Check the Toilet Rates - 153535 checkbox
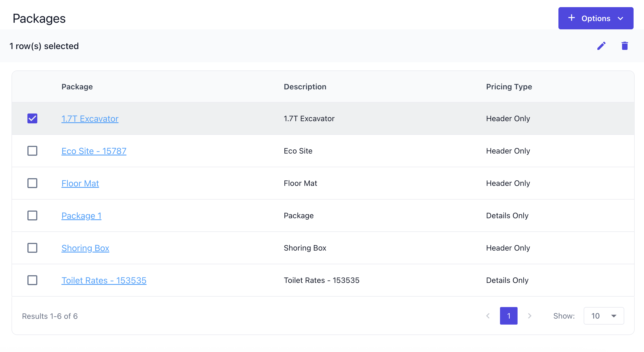This screenshot has width=644, height=352. point(32,280)
